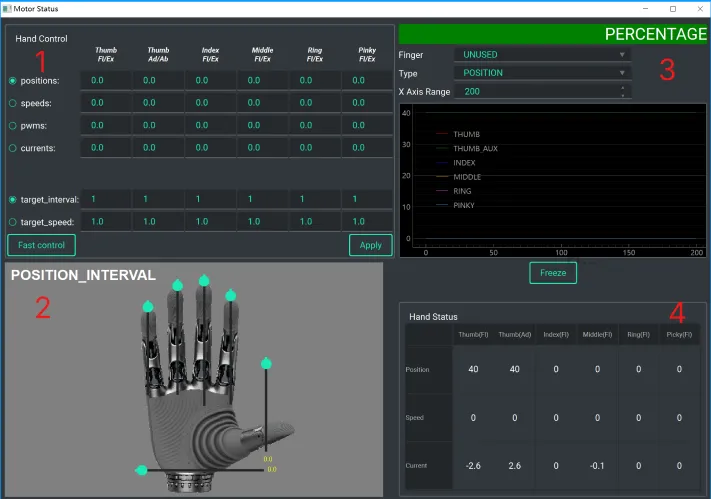711x499 pixels.
Task: Click the Apply button
Action: point(370,245)
